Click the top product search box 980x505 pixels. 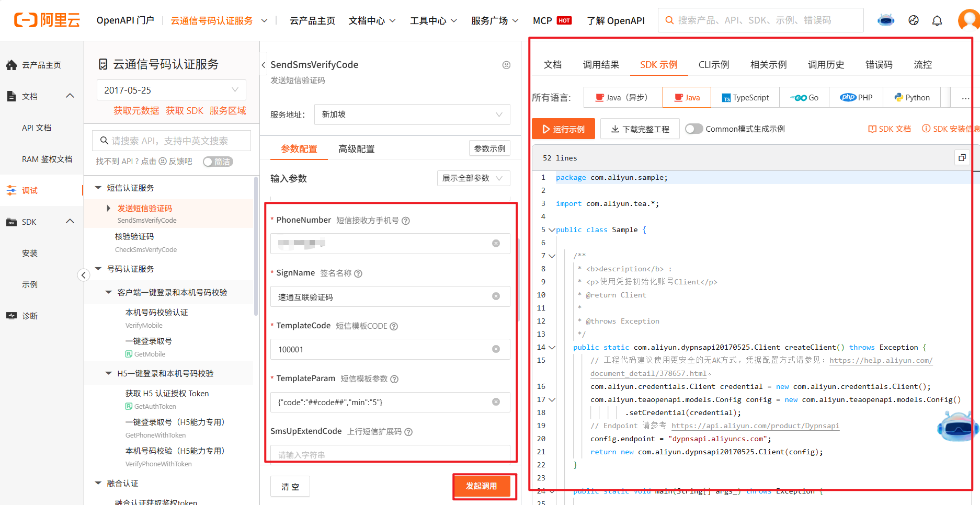tap(761, 20)
